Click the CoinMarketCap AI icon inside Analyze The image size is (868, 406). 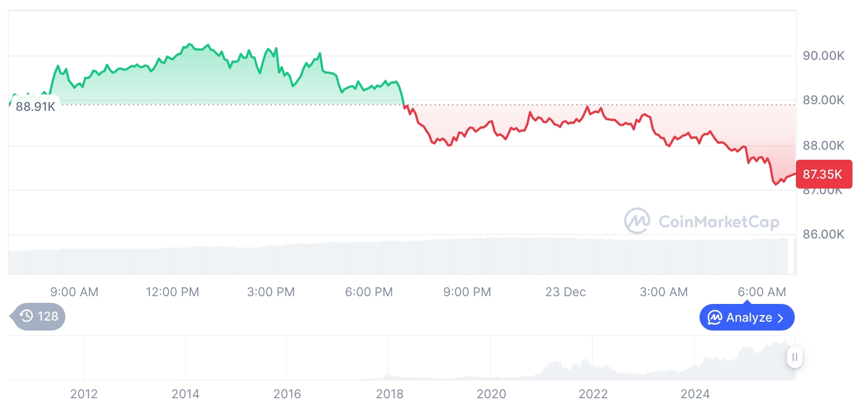[715, 318]
